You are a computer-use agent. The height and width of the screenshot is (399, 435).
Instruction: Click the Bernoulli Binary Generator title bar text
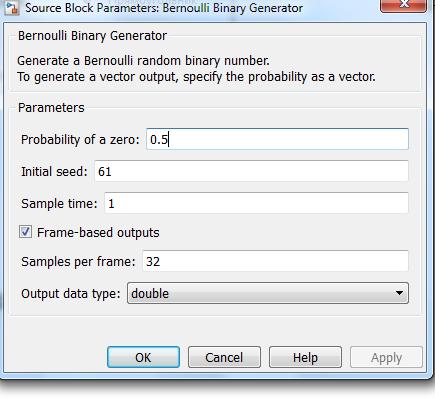tap(164, 8)
